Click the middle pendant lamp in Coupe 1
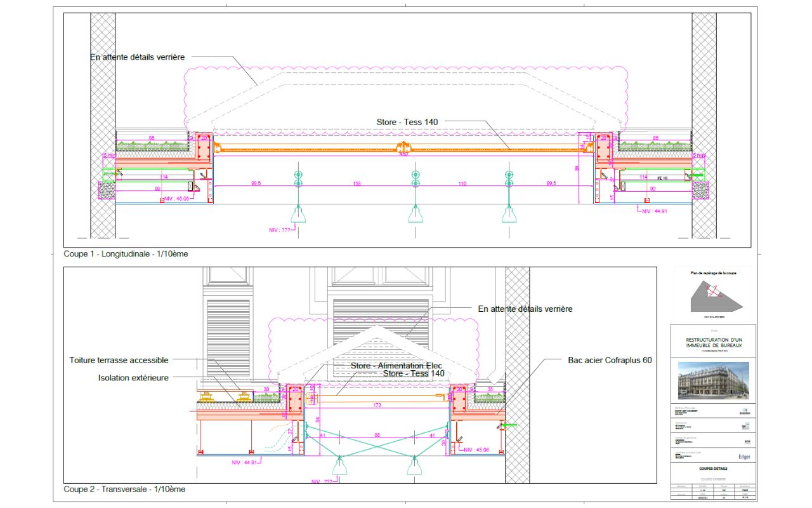This screenshot has height=508, width=812. [416, 215]
